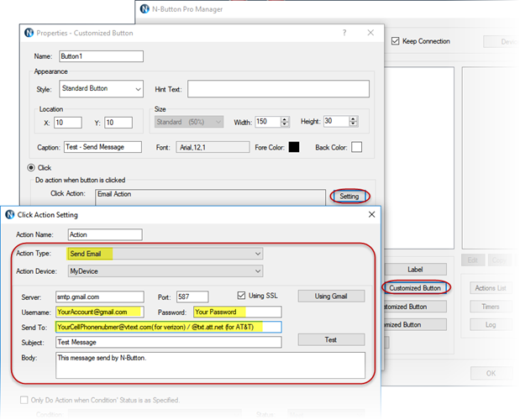Click the Username field with YourAccount@gmail.com
This screenshot has width=520, height=420.
100,312
